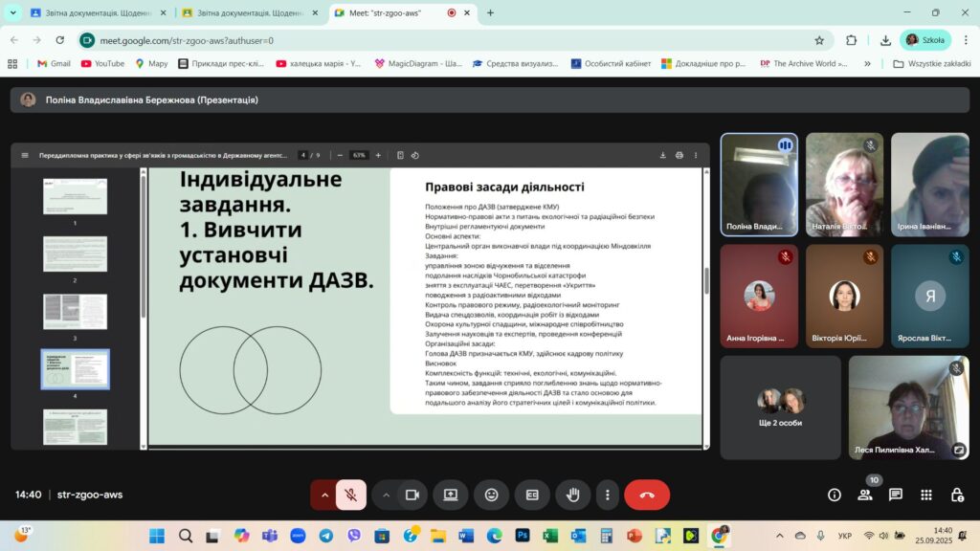The image size is (980, 551).
Task: Unmute the microphone in Meet
Action: [351, 495]
